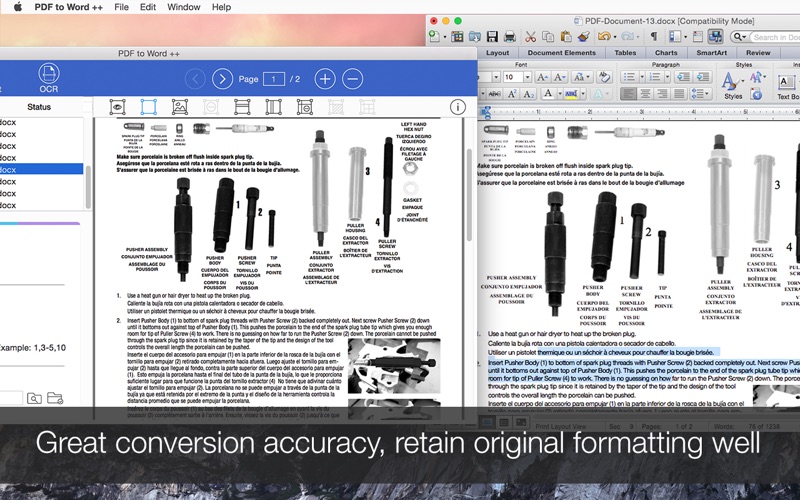Click the folder with magnifier icon
This screenshot has width=800, height=500.
point(34,398)
